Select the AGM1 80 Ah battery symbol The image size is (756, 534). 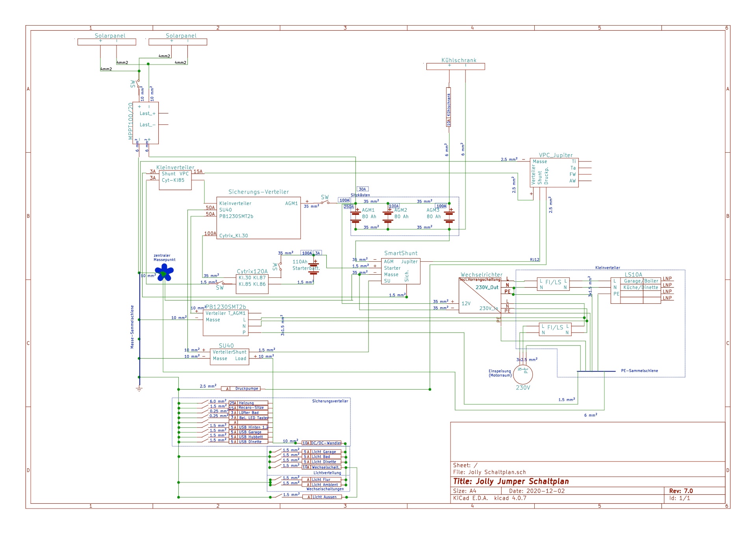click(x=356, y=216)
